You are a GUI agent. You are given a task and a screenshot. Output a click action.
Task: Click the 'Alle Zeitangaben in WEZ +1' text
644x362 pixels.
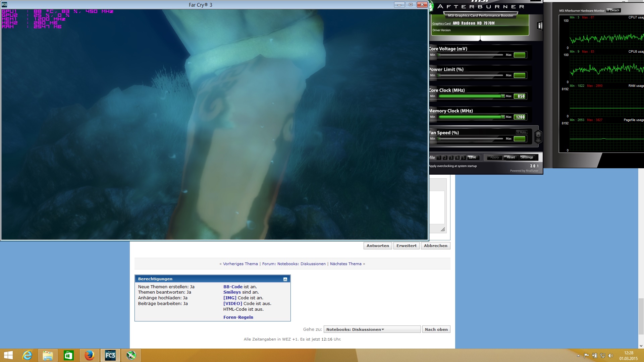coord(271,339)
